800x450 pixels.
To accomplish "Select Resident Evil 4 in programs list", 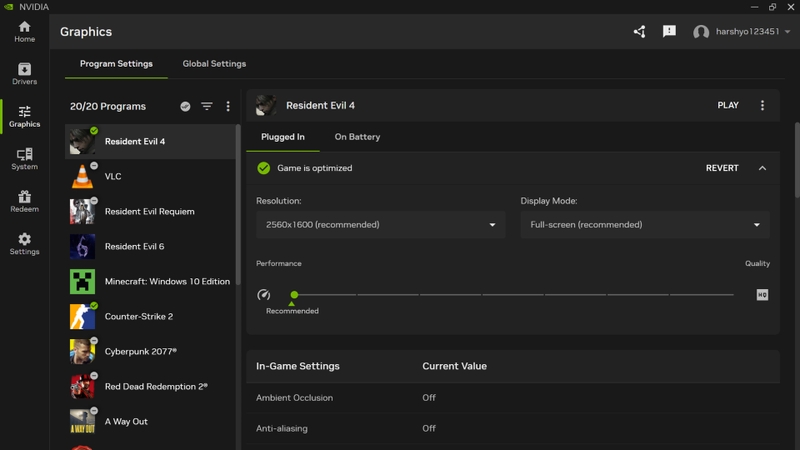I will click(150, 141).
